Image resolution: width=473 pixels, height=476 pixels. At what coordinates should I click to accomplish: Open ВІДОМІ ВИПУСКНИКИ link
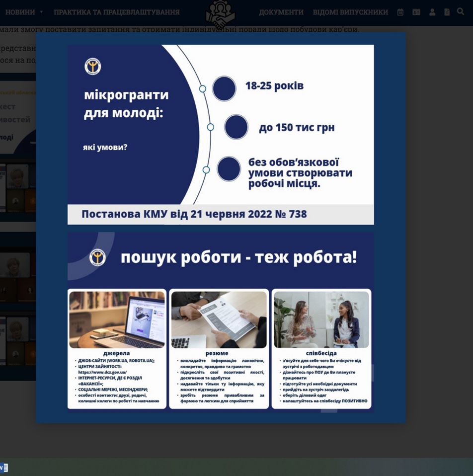[x=350, y=12]
